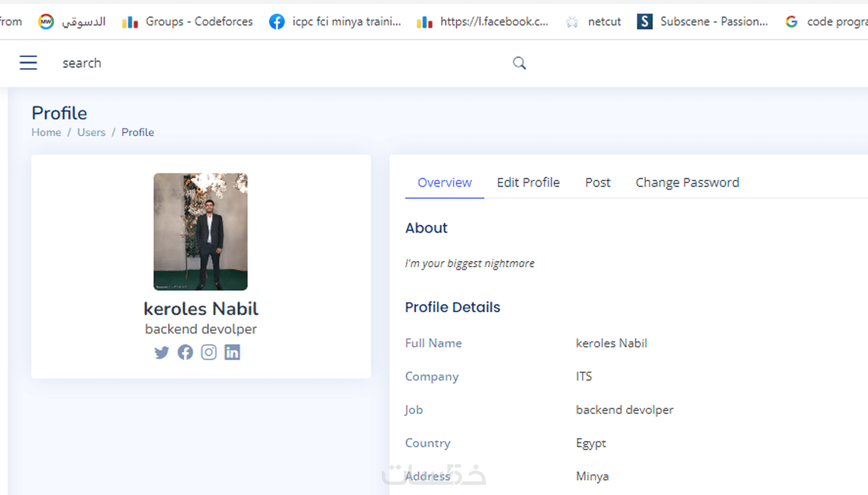
Task: Open the hamburger navigation menu
Action: (x=28, y=62)
